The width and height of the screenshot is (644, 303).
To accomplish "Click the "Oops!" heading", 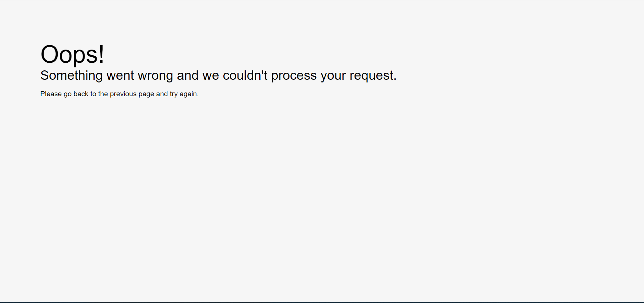I will 72,54.
